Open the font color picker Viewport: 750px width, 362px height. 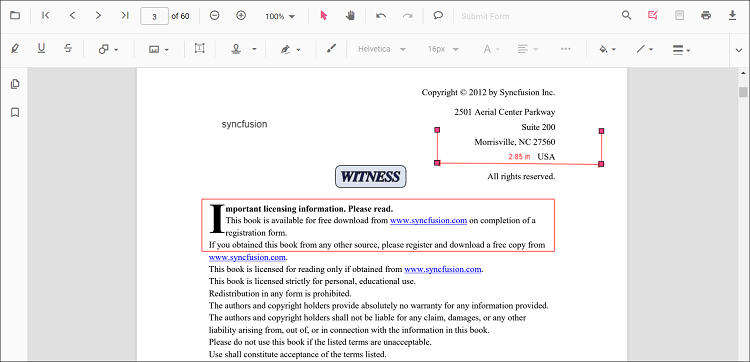[491, 49]
